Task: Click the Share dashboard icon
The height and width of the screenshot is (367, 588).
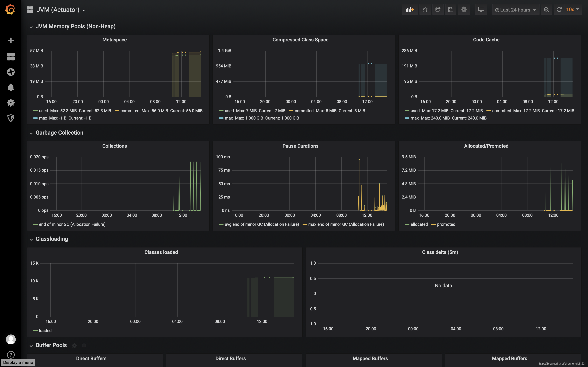Action: click(438, 10)
